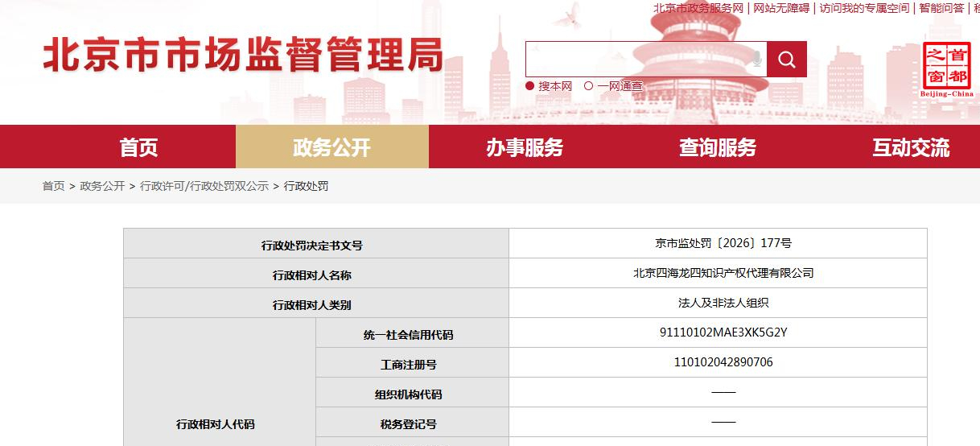Open the 互动交流 navigation tab
980x446 pixels.
[912, 147]
